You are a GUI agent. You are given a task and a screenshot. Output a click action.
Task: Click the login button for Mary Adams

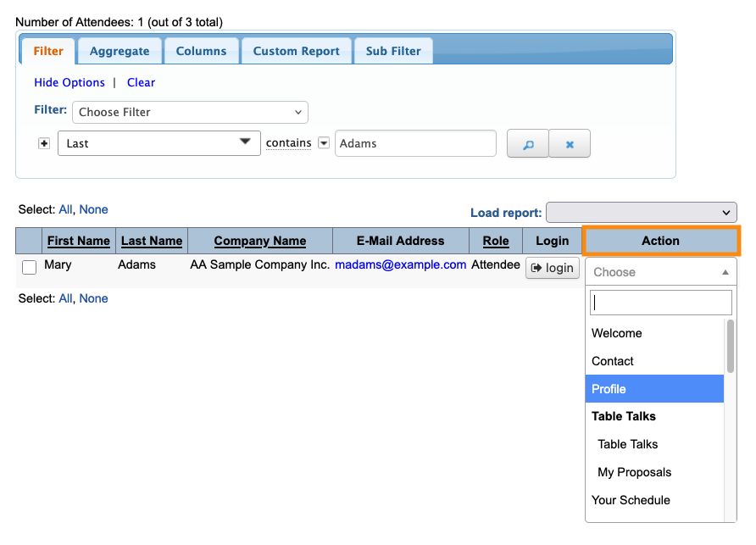click(x=552, y=268)
